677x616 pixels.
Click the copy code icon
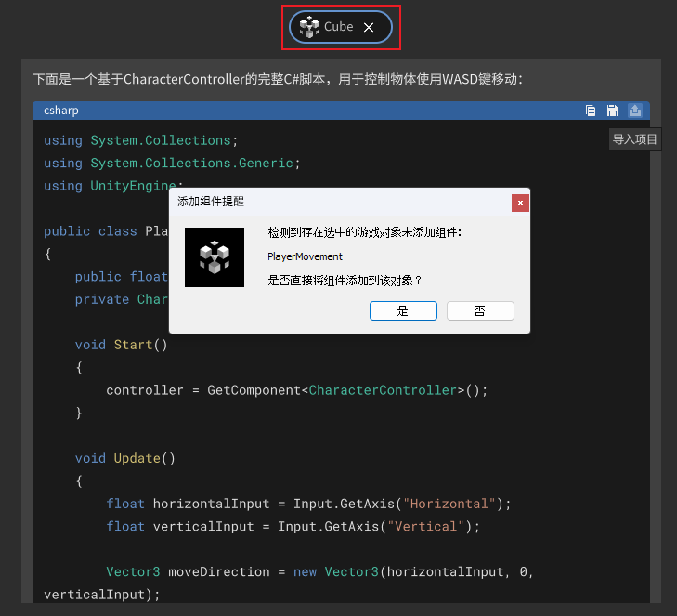tap(591, 111)
